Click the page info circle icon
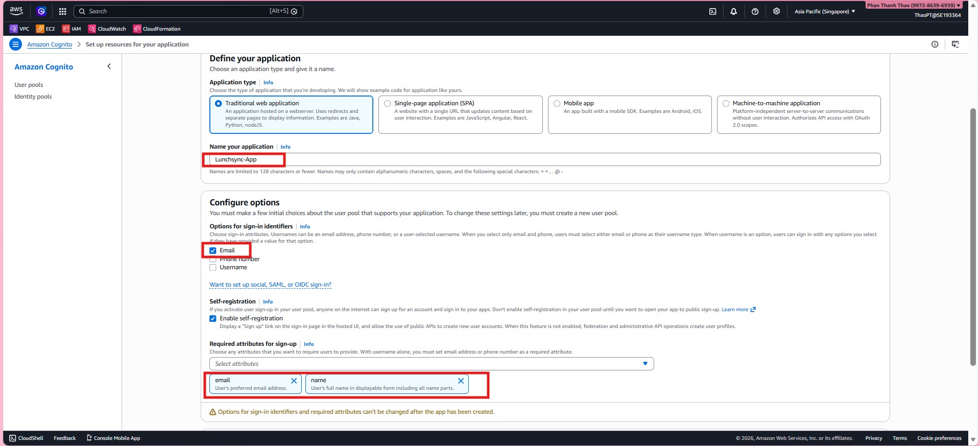 pos(935,44)
